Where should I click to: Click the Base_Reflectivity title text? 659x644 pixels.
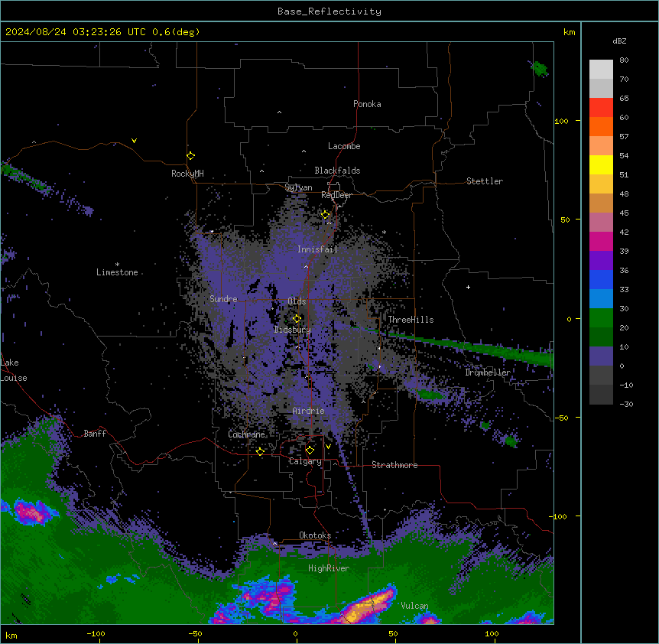click(x=329, y=11)
